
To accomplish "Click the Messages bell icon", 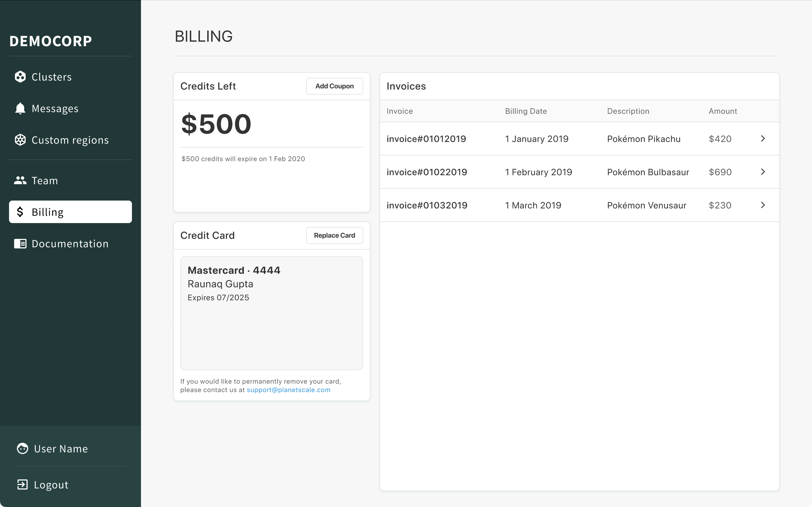I will pos(20,108).
